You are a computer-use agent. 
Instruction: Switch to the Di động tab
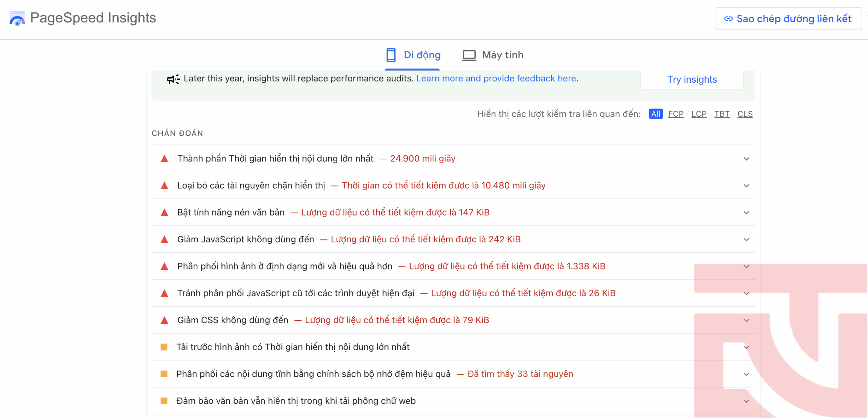pos(413,55)
